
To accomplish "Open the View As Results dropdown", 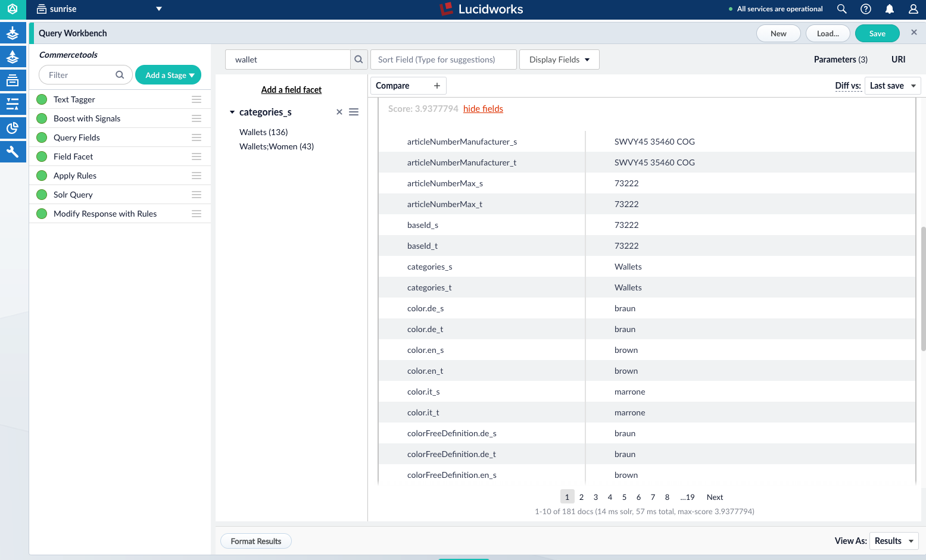I will [x=894, y=541].
